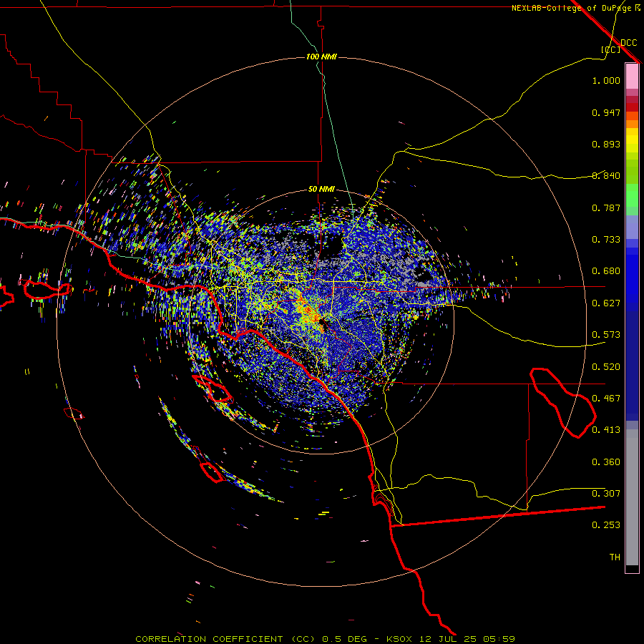Click the '0.253' scale value
Viewport: 644px width, 644px height.
(606, 525)
